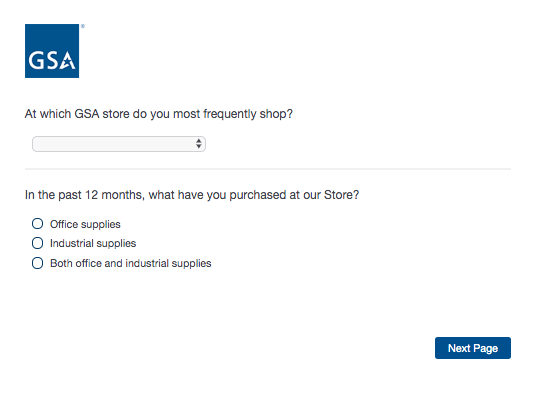
Task: Click the empty text area of the store selector
Action: tap(113, 144)
